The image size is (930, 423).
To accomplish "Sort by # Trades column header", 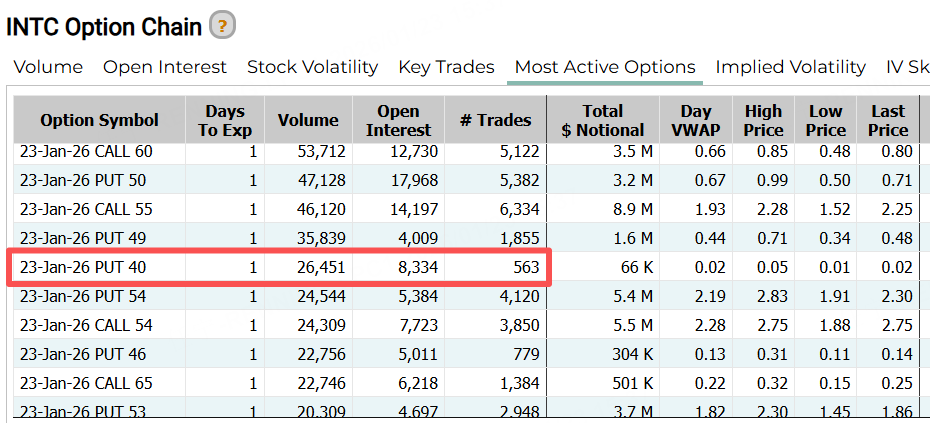I will (x=495, y=120).
